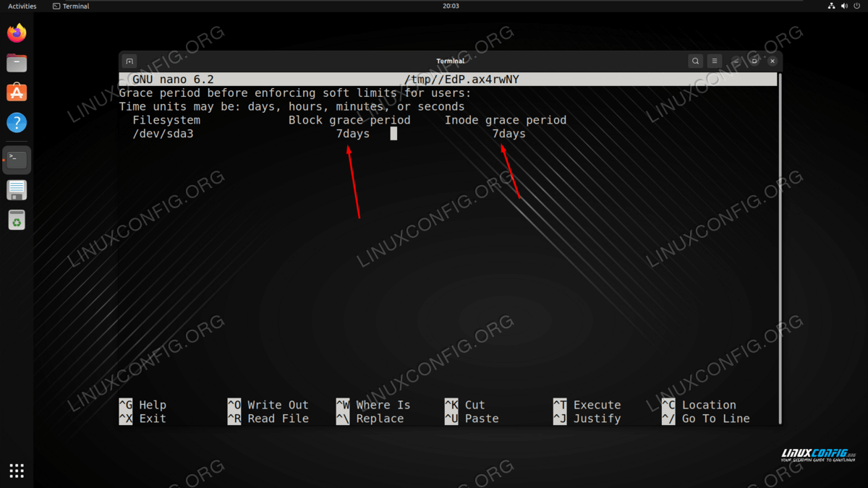Click the Terminal window scrollbar
Screen dimensions: 868x488
click(x=780, y=247)
